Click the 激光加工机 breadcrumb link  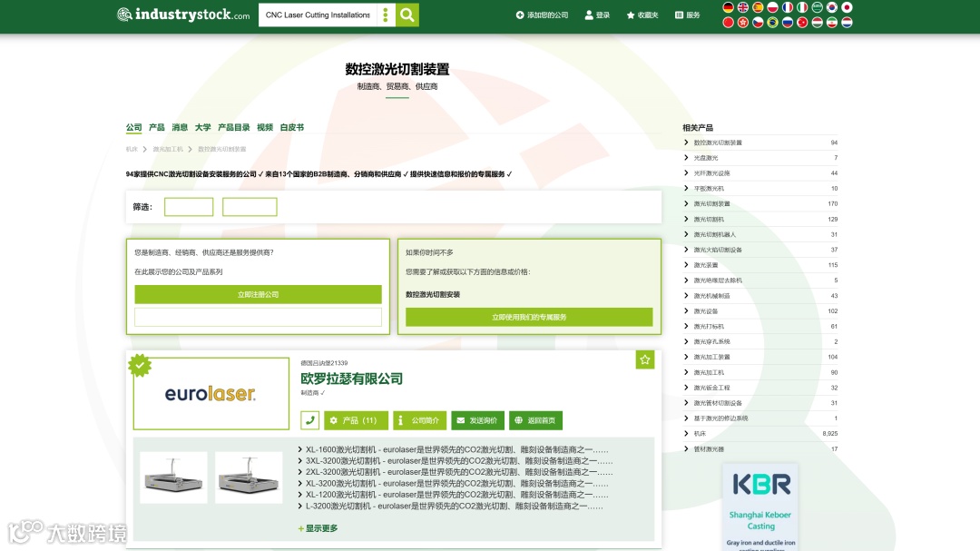(168, 149)
